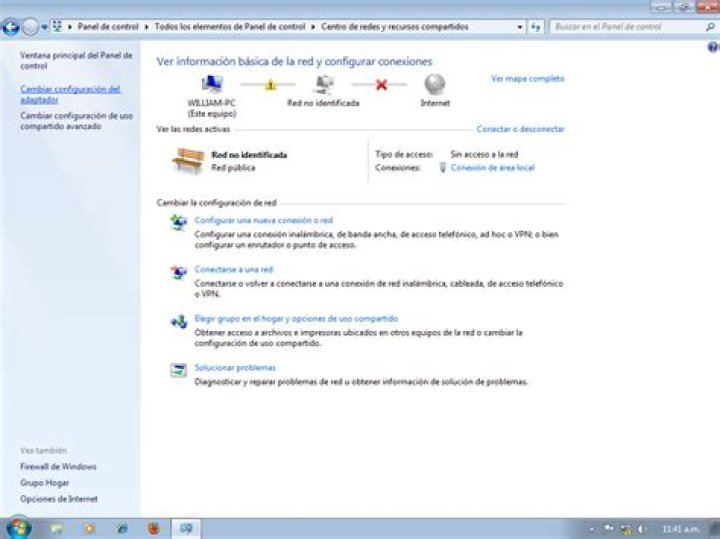Click the troubleshoot icon beside 'Solucionar problemas'
Image resolution: width=720 pixels, height=539 pixels.
tap(179, 370)
